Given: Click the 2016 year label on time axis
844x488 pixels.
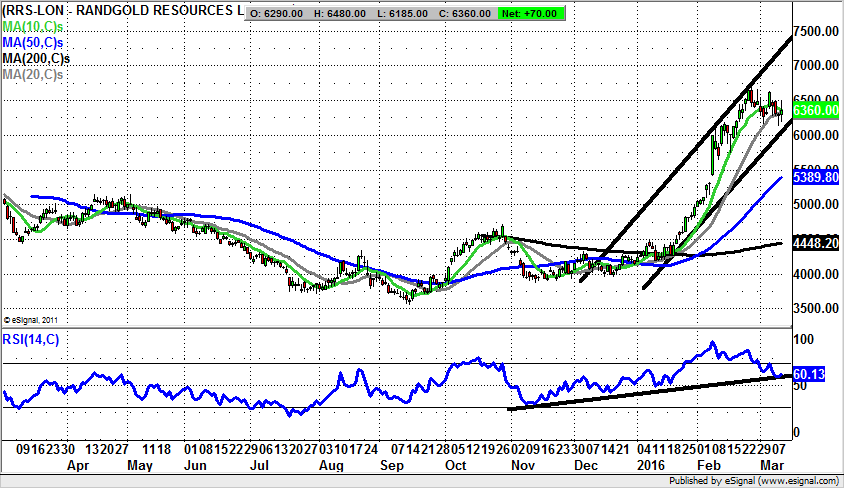Looking at the screenshot, I should pyautogui.click(x=650, y=466).
